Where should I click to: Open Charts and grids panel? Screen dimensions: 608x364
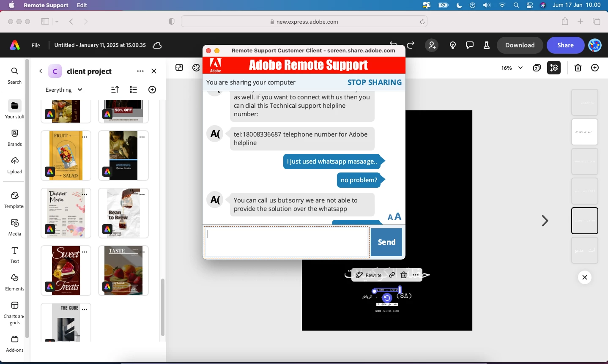14,313
